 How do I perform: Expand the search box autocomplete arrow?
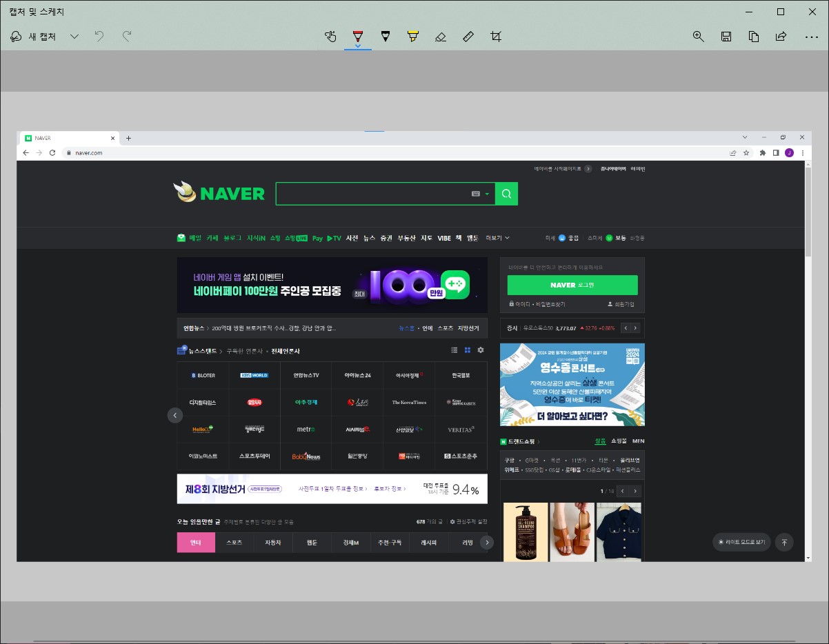coord(487,194)
